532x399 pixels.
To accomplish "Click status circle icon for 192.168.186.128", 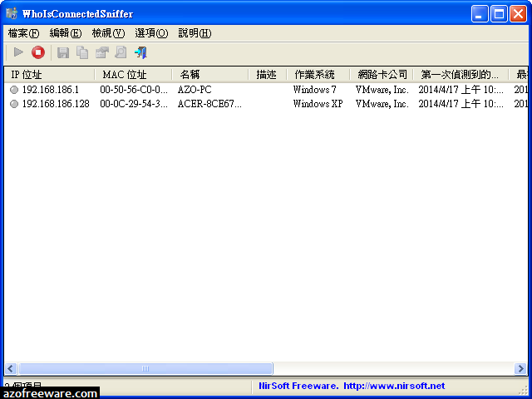I will pyautogui.click(x=14, y=104).
